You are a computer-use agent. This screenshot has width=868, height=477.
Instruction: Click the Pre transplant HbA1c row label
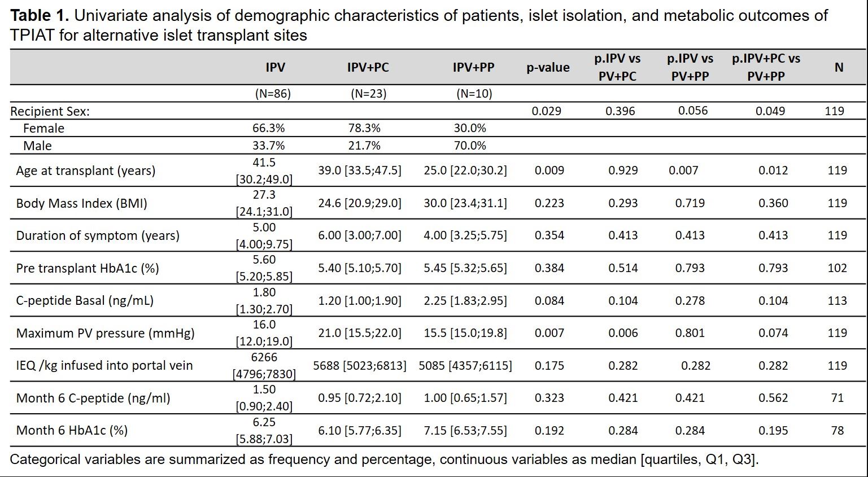(88, 268)
